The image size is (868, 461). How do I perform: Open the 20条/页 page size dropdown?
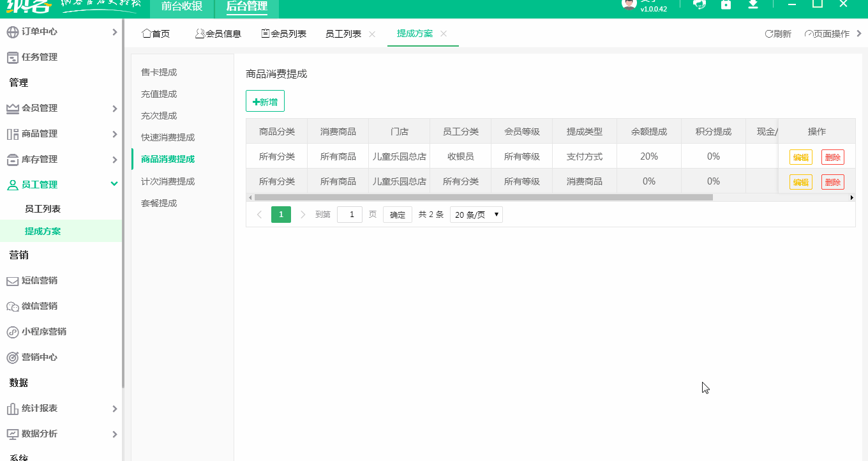click(x=476, y=214)
